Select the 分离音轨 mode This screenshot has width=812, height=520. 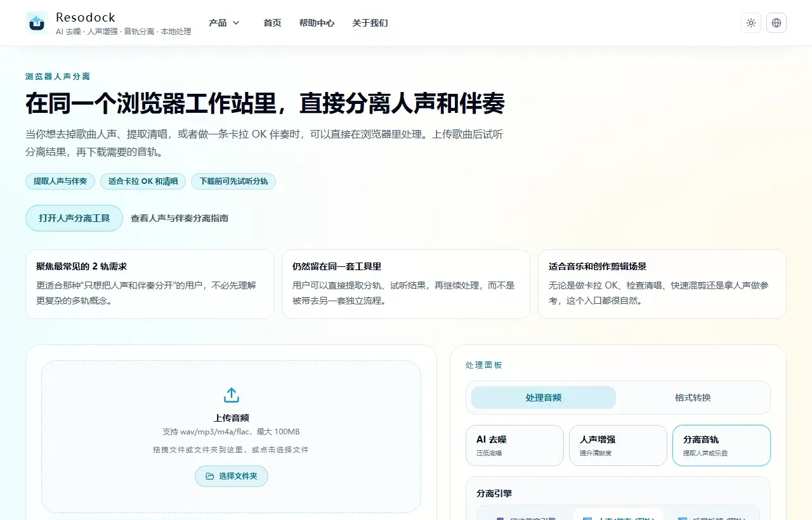[721, 445]
